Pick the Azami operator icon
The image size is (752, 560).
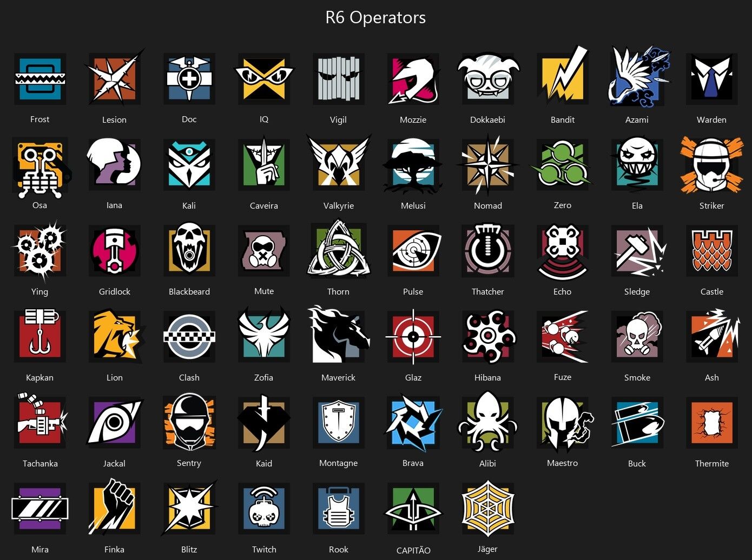pyautogui.click(x=638, y=77)
